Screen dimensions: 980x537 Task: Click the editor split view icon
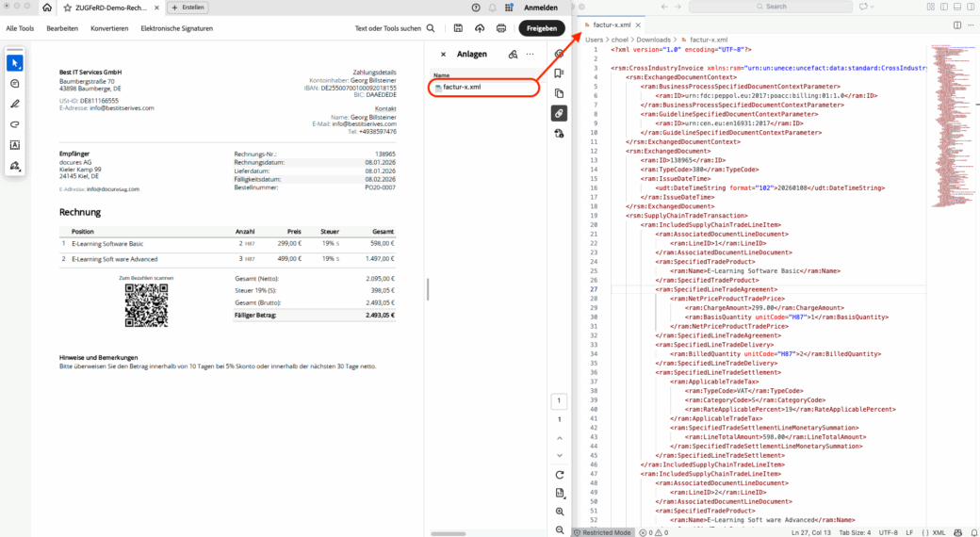956,25
